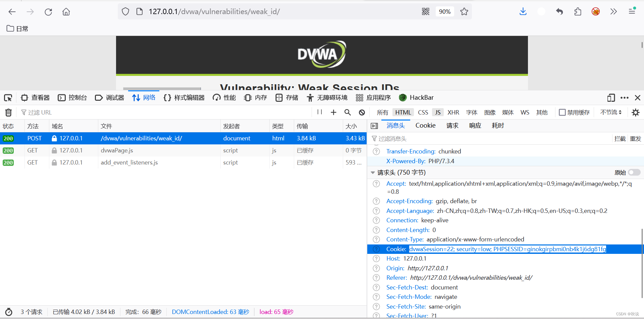Open the HackBar tab
The image size is (644, 319).
pyautogui.click(x=416, y=98)
